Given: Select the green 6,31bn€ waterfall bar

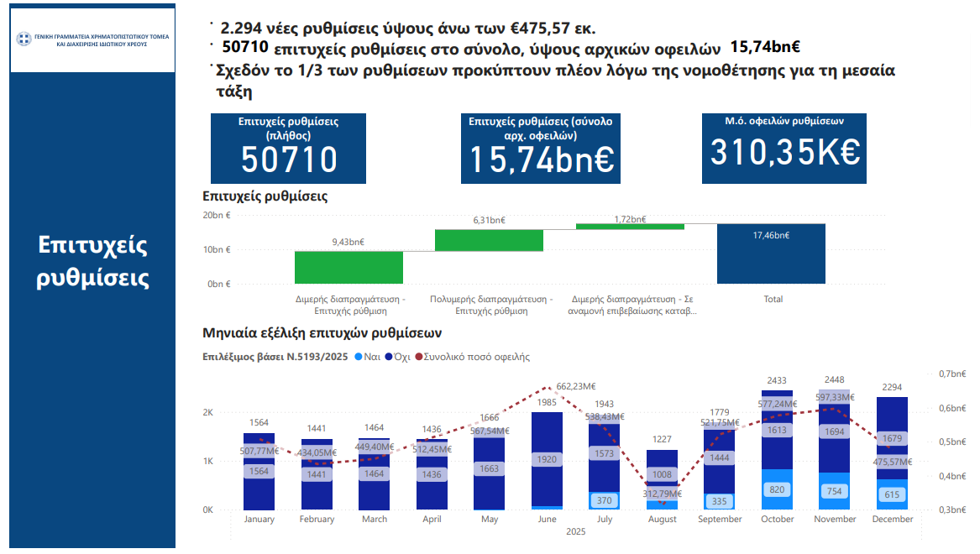Looking at the screenshot, I should pyautogui.click(x=489, y=240).
